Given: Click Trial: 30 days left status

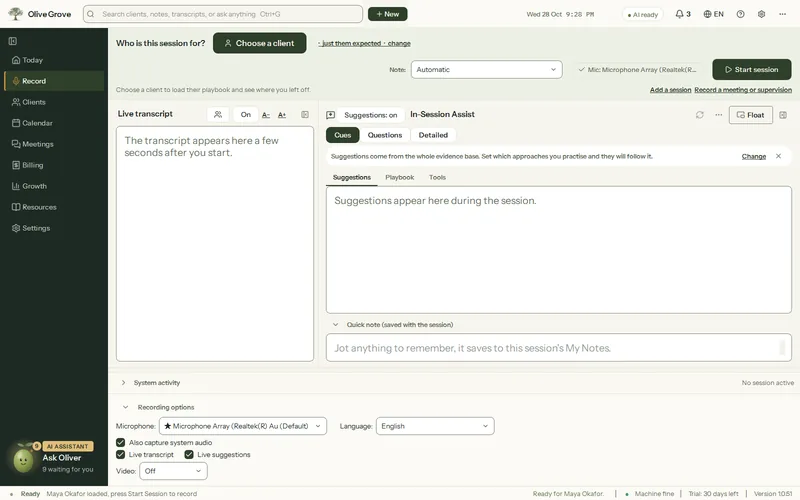Looking at the screenshot, I should 713,494.
